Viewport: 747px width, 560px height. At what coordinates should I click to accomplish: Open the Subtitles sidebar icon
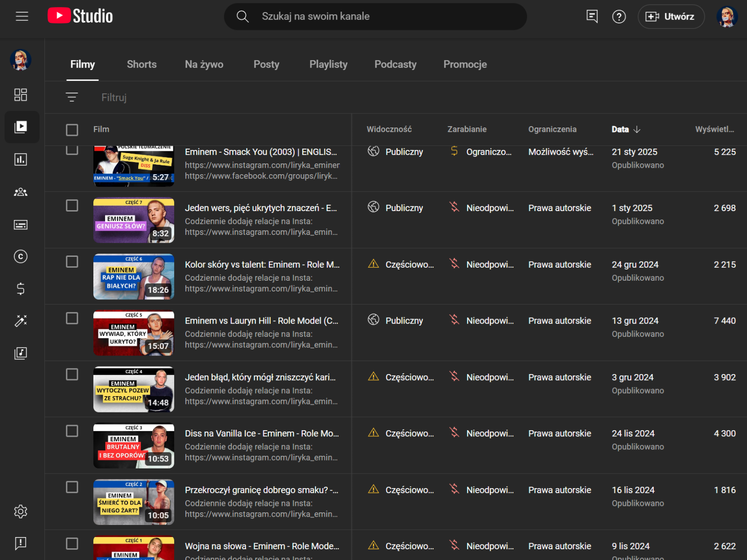[21, 225]
